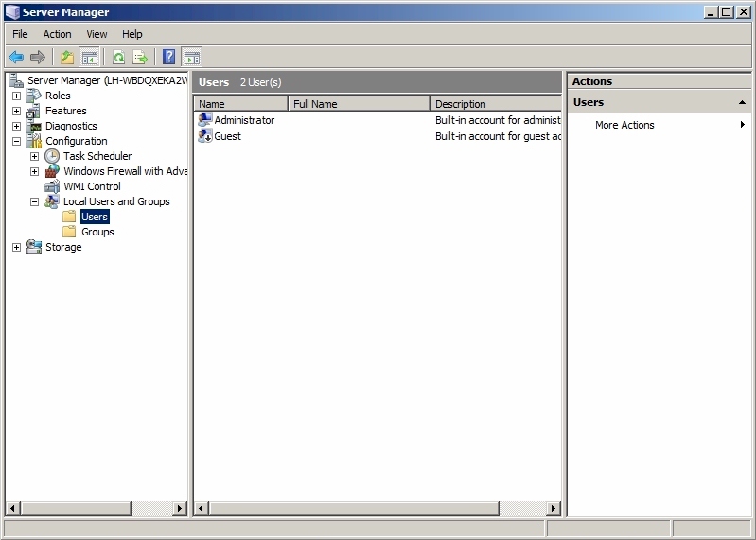Select the Administrator user row
756x540 pixels.
[x=378, y=120]
